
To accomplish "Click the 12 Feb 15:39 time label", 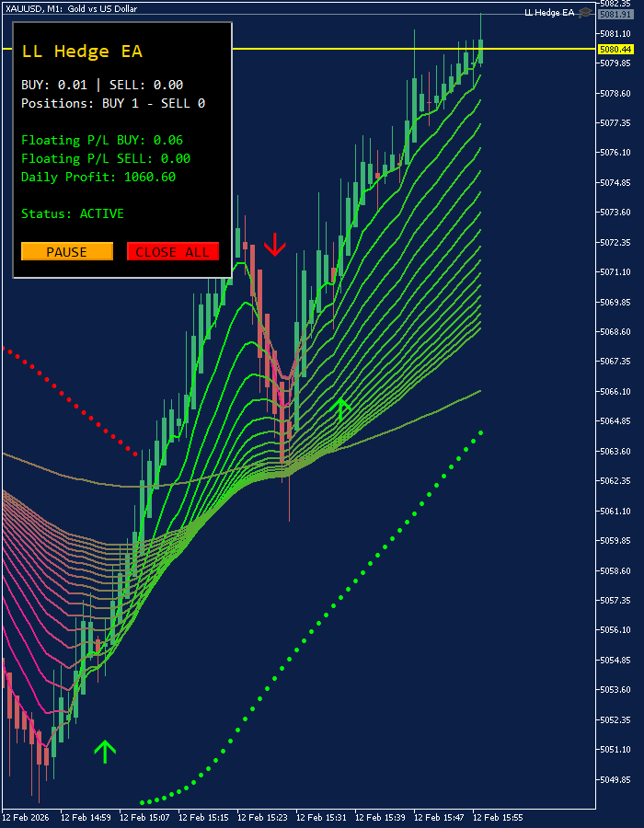I will (380, 818).
